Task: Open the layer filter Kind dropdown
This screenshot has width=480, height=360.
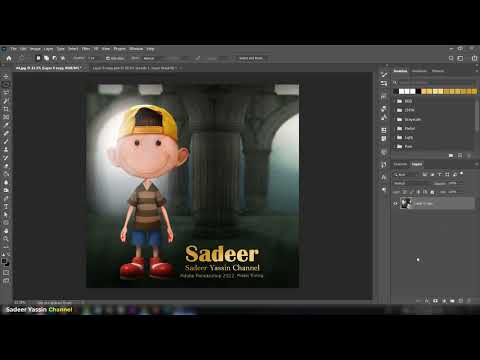Action: 406,174
